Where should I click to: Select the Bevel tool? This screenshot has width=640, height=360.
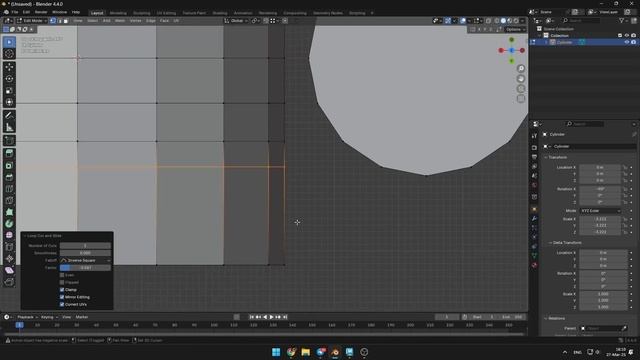tap(9, 177)
